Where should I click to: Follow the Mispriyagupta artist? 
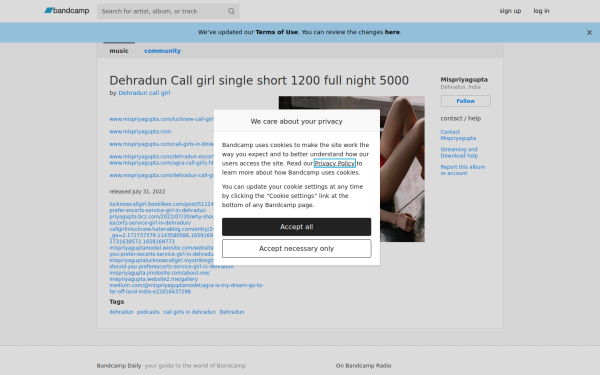pyautogui.click(x=465, y=101)
